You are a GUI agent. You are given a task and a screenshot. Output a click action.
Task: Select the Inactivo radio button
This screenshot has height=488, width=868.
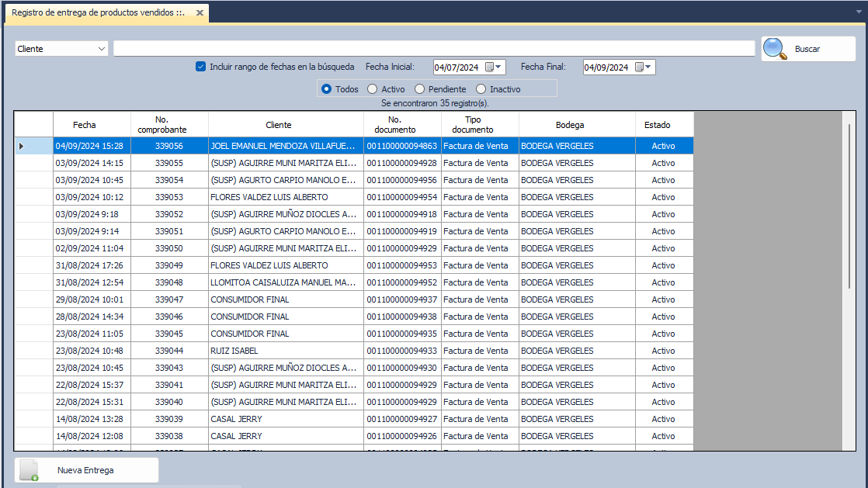pyautogui.click(x=481, y=89)
